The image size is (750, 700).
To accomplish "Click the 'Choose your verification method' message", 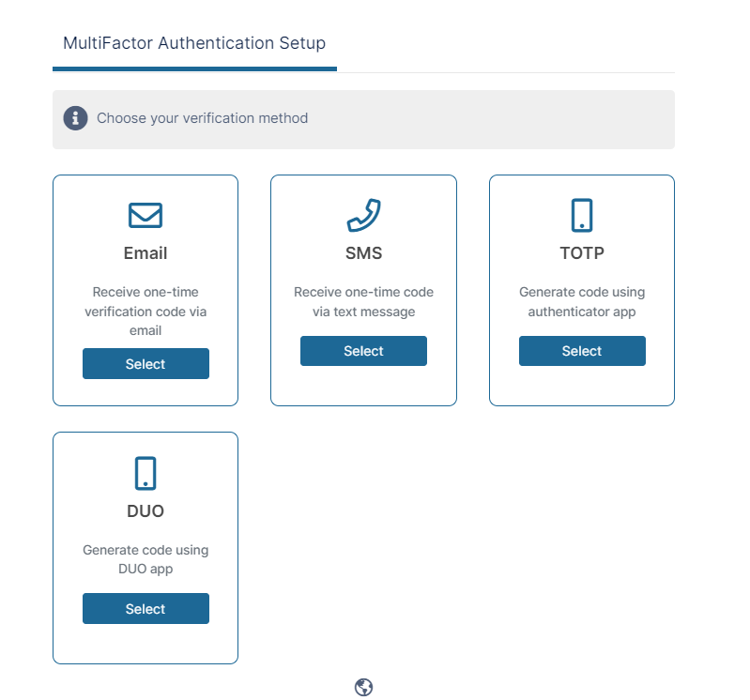I will pos(202,118).
